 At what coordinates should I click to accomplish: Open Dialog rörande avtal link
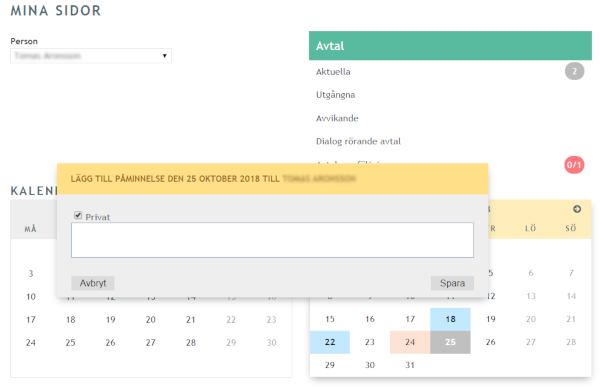pos(358,141)
